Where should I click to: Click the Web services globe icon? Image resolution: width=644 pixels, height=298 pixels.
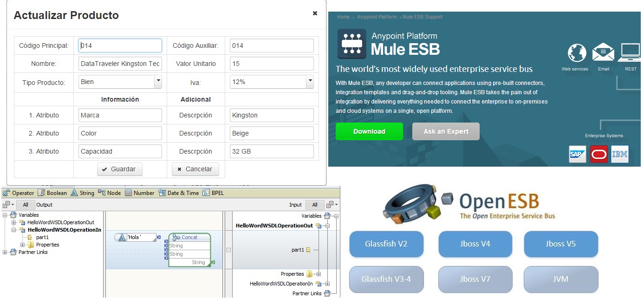pos(577,53)
